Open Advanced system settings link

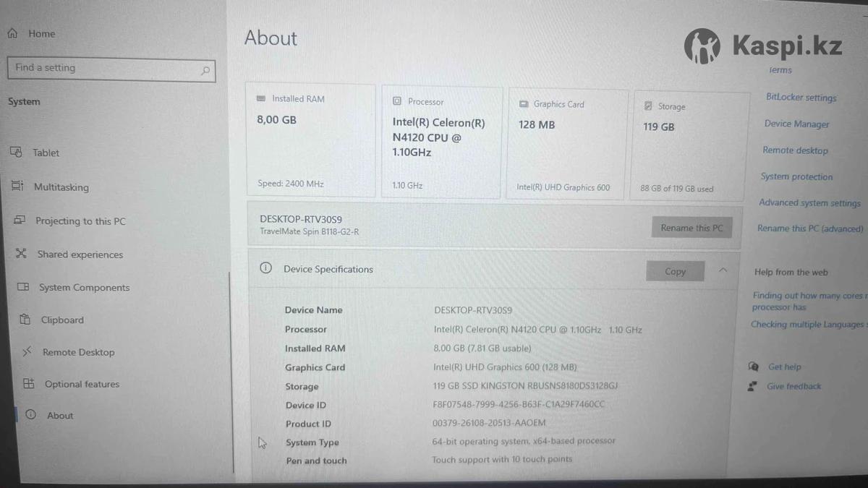809,203
